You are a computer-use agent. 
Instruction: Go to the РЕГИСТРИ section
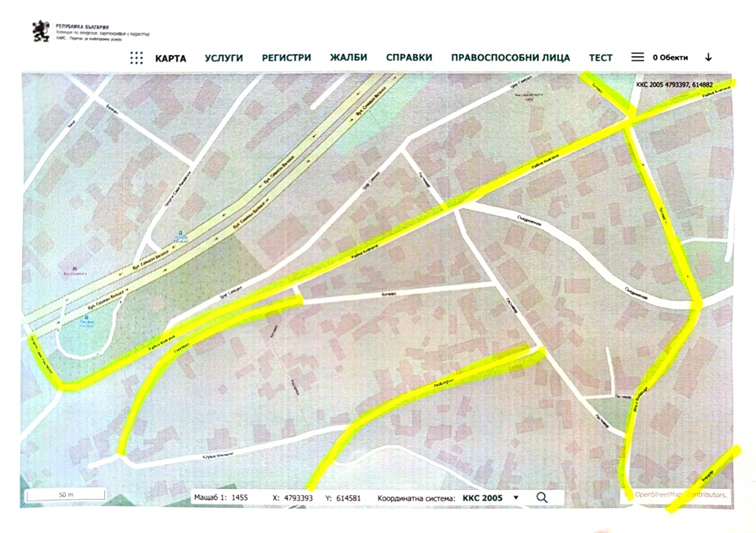click(x=287, y=58)
